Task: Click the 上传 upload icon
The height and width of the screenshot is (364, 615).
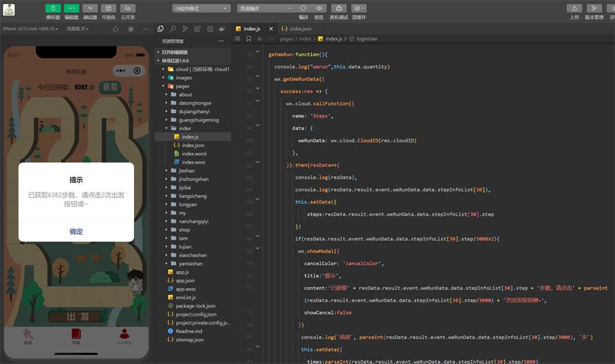Action: tap(574, 8)
